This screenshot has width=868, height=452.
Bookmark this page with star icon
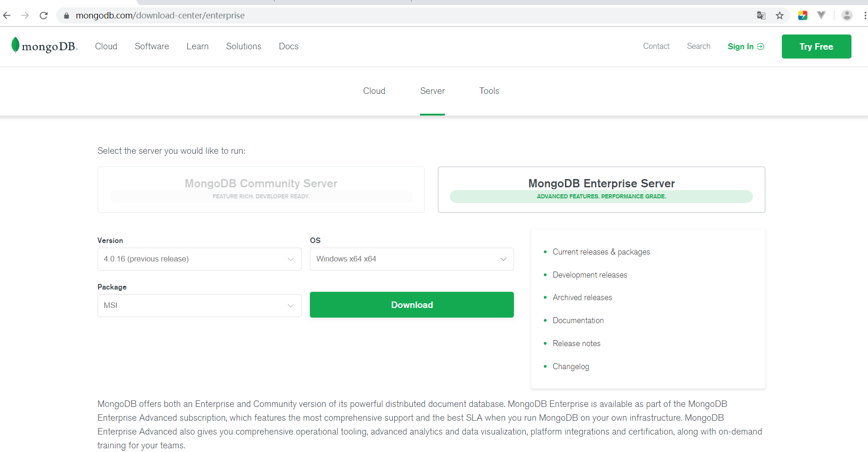tap(780, 16)
